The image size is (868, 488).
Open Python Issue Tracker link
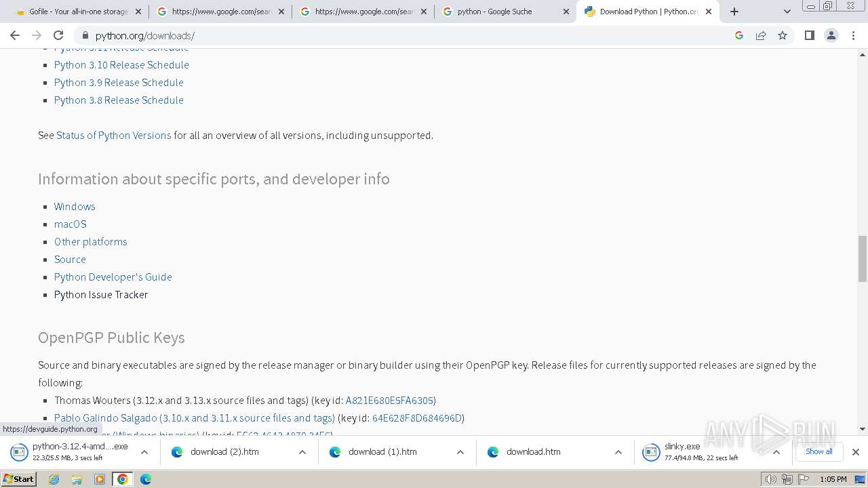(101, 295)
